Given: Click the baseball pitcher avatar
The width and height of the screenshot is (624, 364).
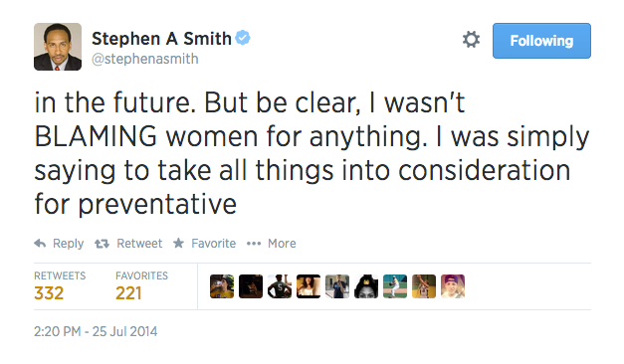Looking at the screenshot, I should pos(395,286).
